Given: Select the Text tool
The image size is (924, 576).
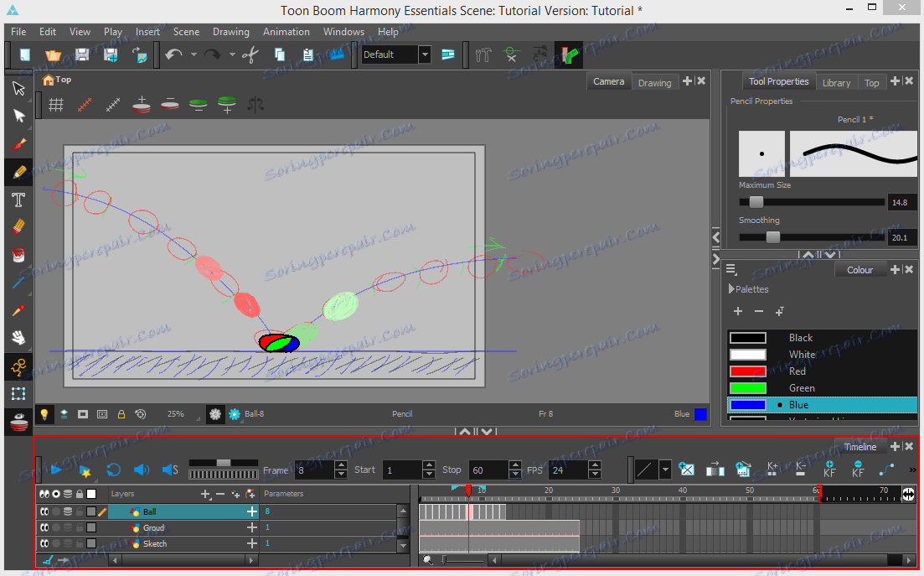Looking at the screenshot, I should click(18, 200).
